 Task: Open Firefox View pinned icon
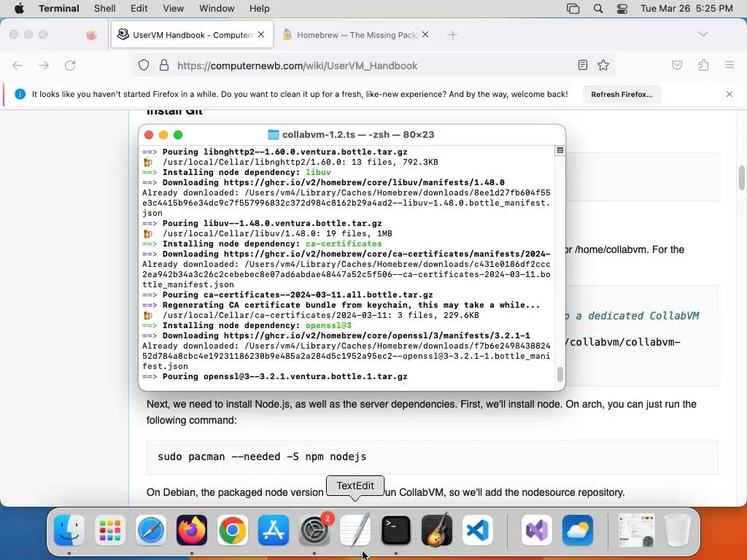coord(91,35)
